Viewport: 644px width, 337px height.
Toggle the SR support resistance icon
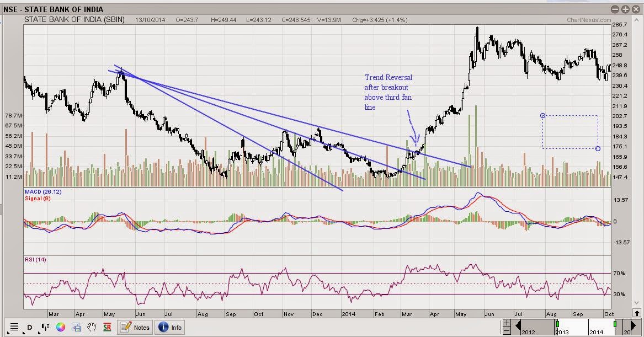(x=107, y=327)
